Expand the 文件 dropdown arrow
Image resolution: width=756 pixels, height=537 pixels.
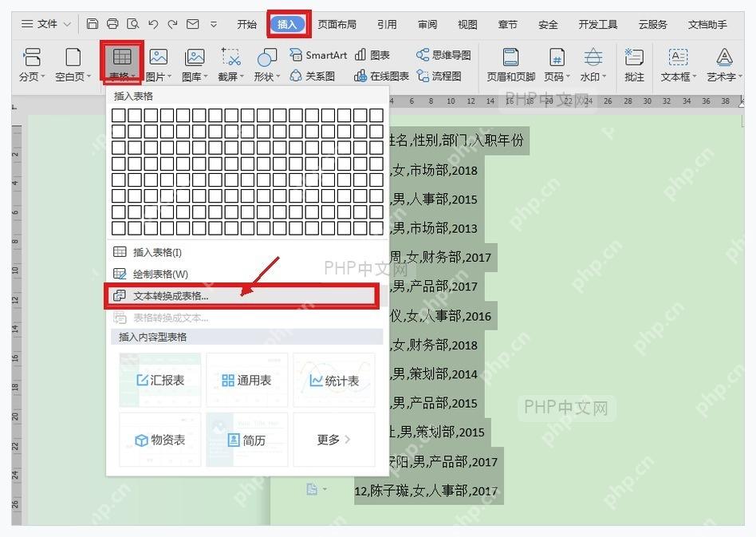coord(68,24)
